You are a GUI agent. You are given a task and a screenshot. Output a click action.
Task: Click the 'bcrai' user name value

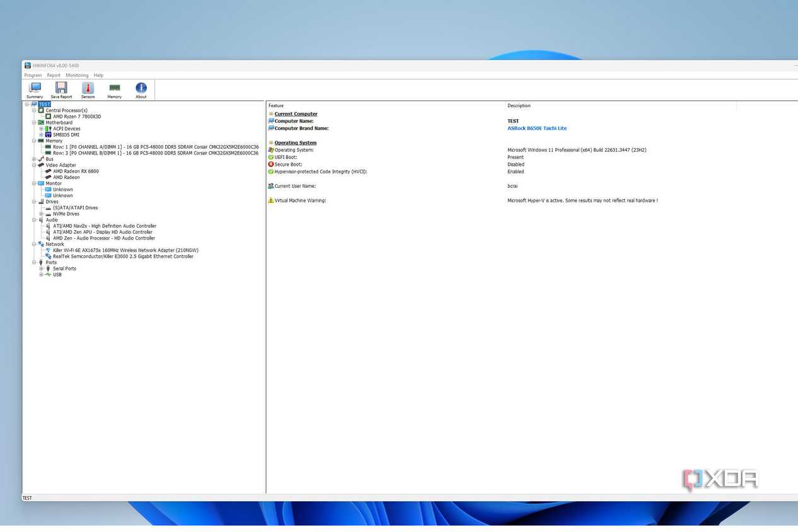512,186
